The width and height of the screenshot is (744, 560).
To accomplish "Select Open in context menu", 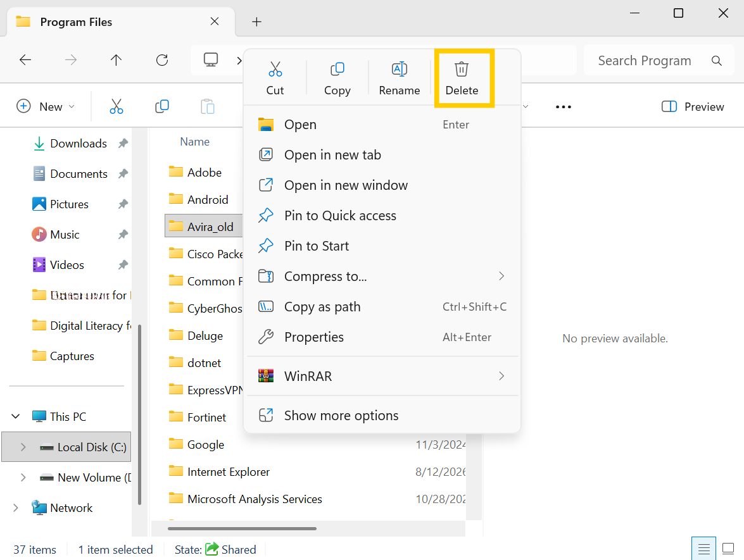I will 382,125.
